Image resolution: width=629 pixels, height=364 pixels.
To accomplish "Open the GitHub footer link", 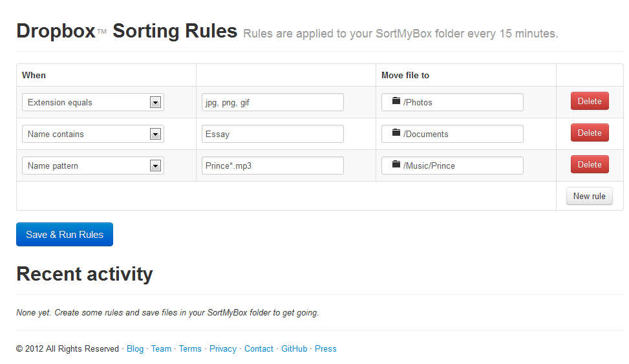I will coord(294,348).
